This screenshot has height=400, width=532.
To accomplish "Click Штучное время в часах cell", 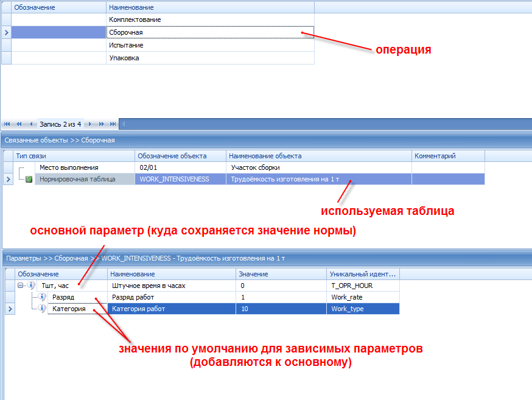I will (172, 286).
